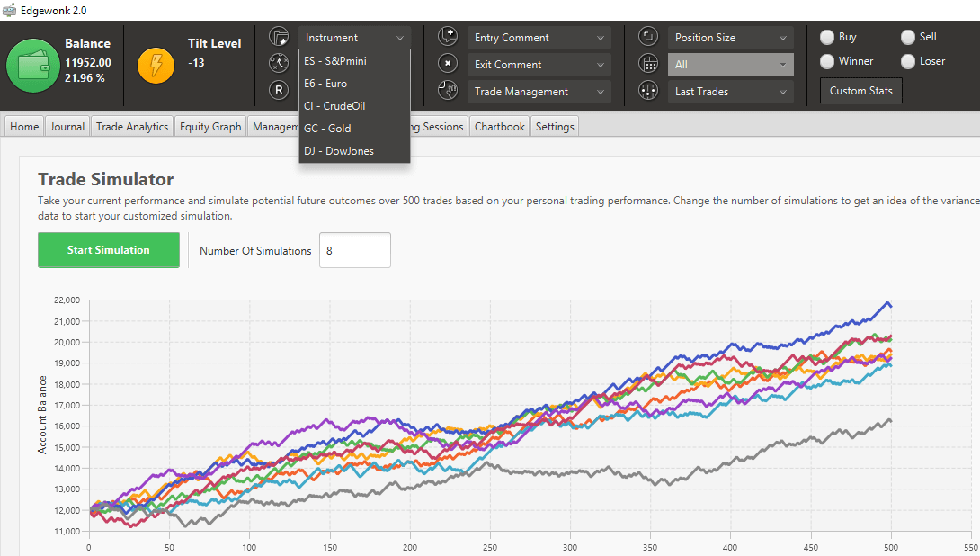Viewport: 980px width, 556px height.
Task: Switch to the Journal tab
Action: click(67, 126)
